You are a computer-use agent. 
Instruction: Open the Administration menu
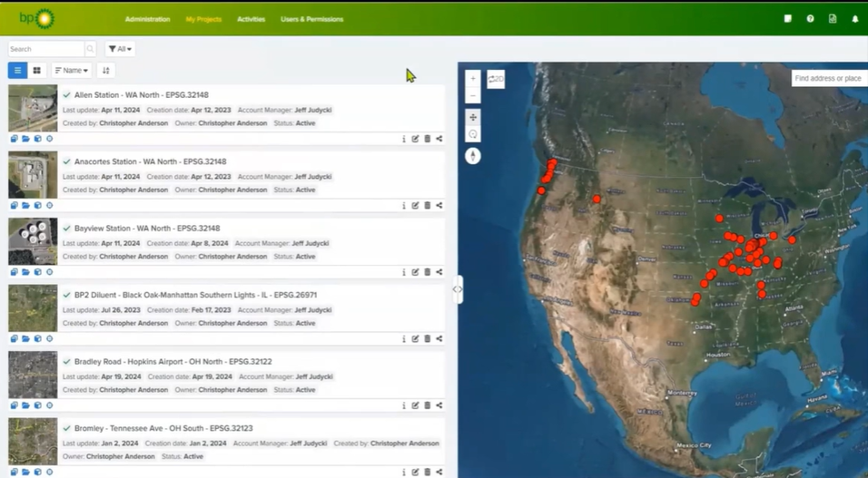pyautogui.click(x=147, y=19)
